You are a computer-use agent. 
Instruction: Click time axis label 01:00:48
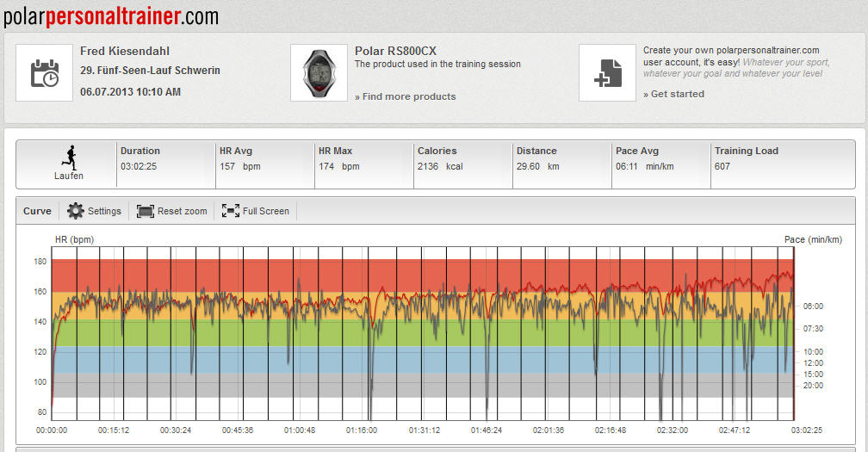300,430
